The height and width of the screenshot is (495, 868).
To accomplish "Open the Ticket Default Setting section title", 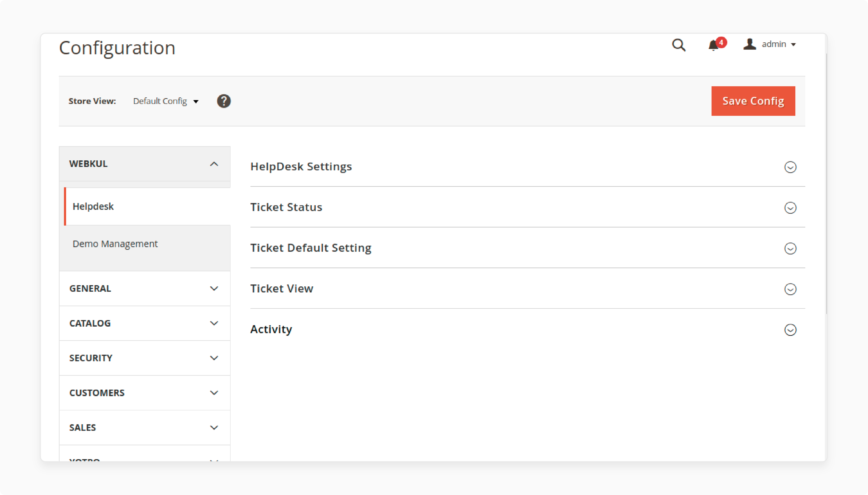I will (311, 248).
